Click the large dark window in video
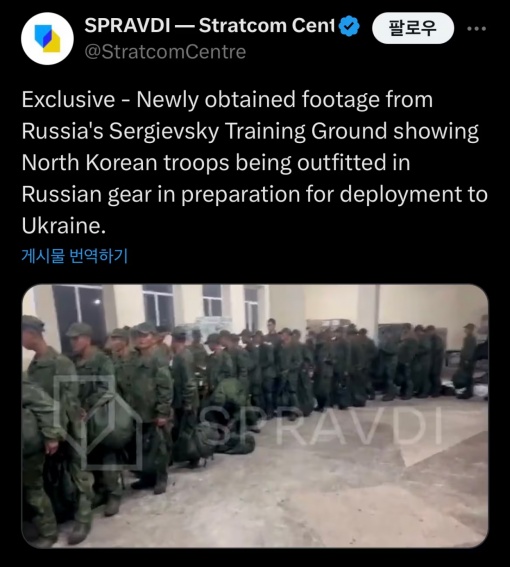510x567 pixels. tap(80, 311)
